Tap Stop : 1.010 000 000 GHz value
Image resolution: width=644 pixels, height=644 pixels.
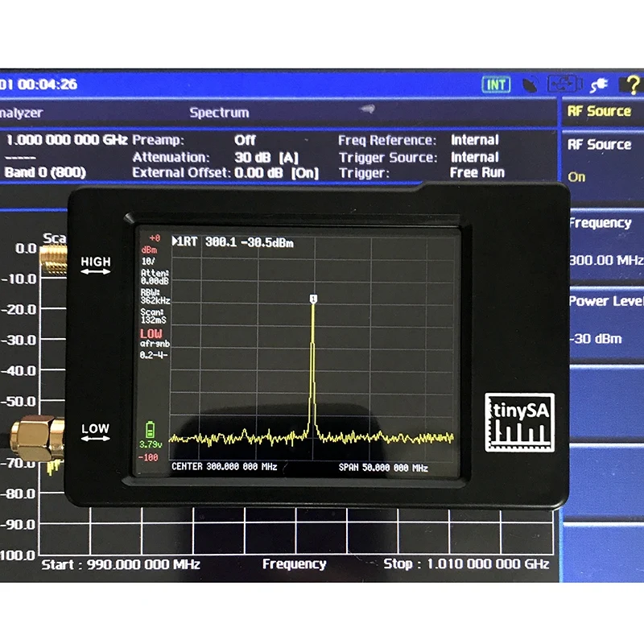click(466, 564)
